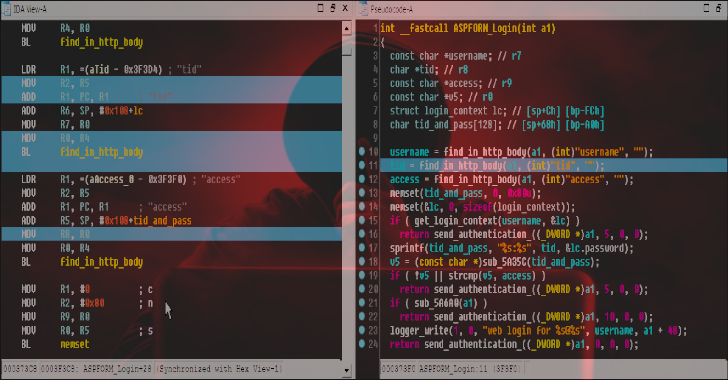The width and height of the screenshot is (728, 380).
Task: Click the strcmp(v5, access) condition line
Action: pyautogui.click(x=468, y=275)
